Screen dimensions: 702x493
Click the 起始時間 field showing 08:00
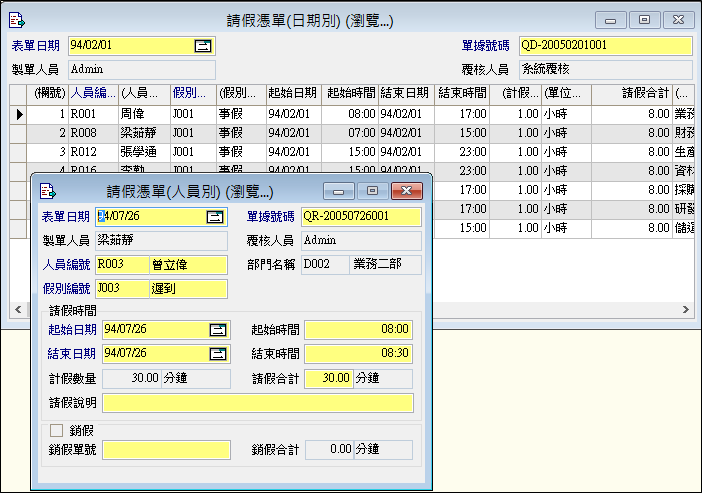358,329
